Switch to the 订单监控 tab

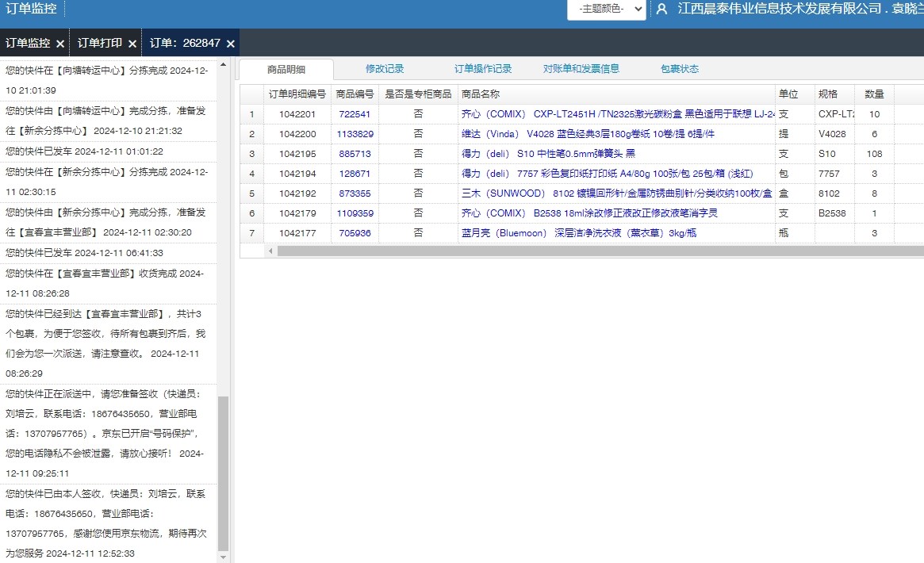(x=28, y=43)
